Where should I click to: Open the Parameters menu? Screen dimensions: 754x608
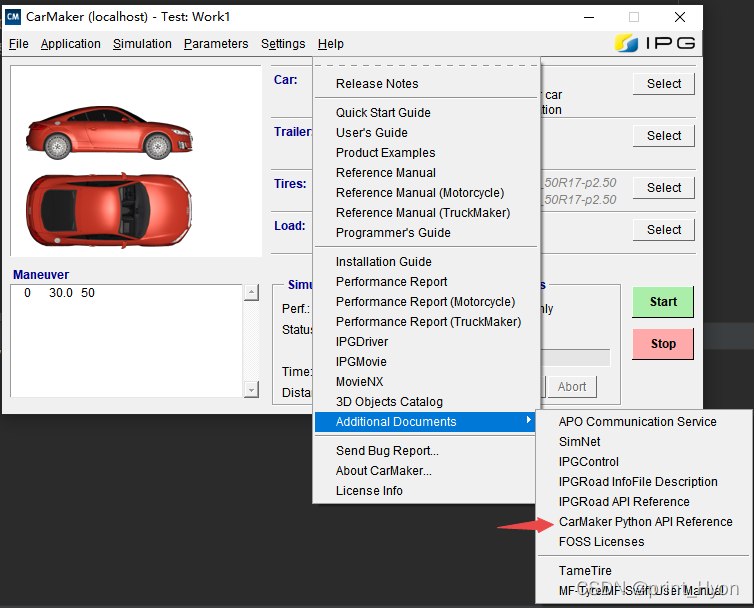[x=216, y=44]
